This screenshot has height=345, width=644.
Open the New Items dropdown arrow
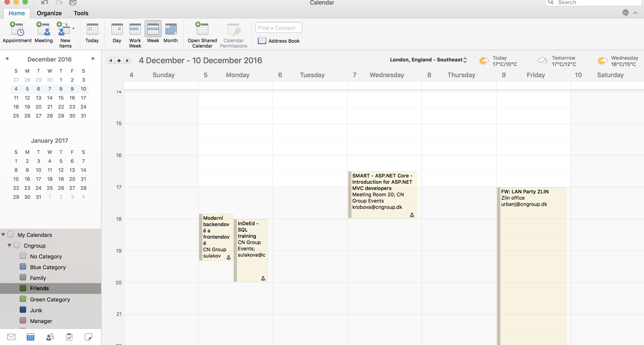pos(73,29)
